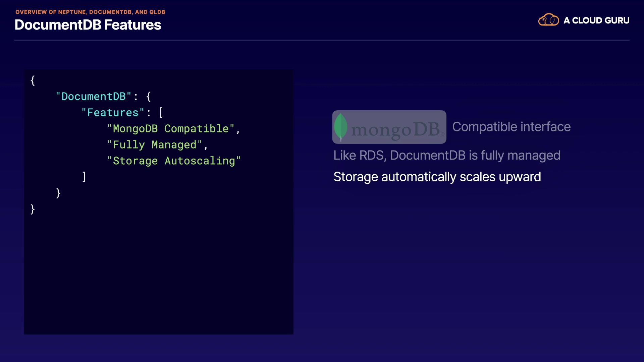Click the closing square bracket of the array
The width and height of the screenshot is (644, 362).
point(84,177)
